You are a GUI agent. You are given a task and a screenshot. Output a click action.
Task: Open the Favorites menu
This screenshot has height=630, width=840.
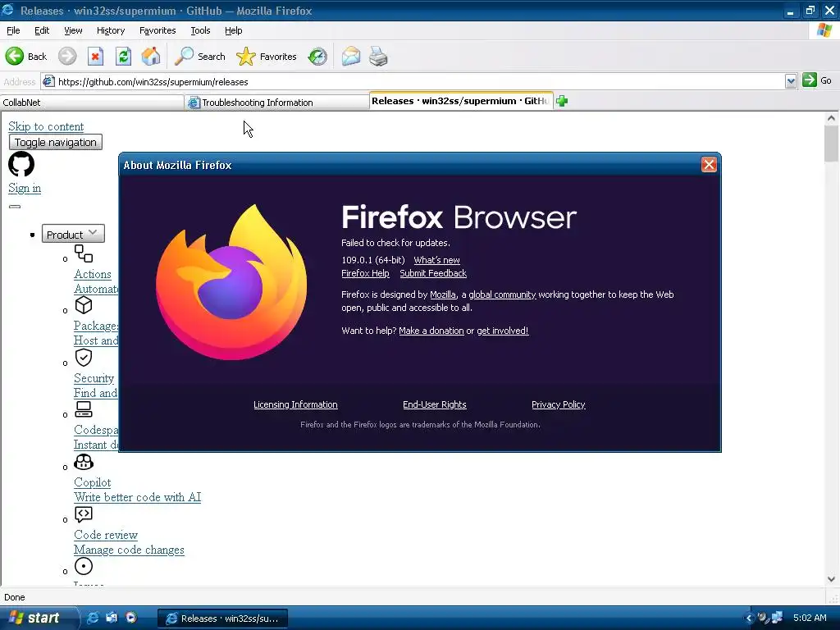click(x=157, y=30)
